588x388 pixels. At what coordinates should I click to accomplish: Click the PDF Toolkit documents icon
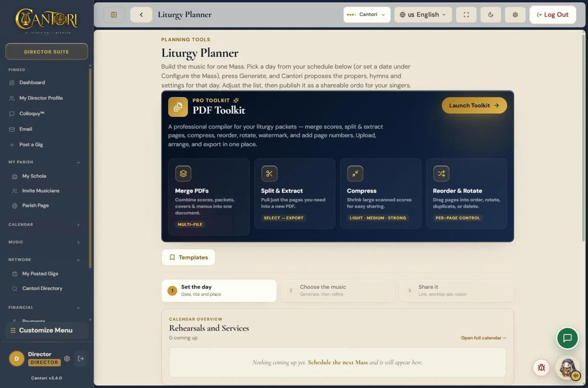pyautogui.click(x=178, y=107)
